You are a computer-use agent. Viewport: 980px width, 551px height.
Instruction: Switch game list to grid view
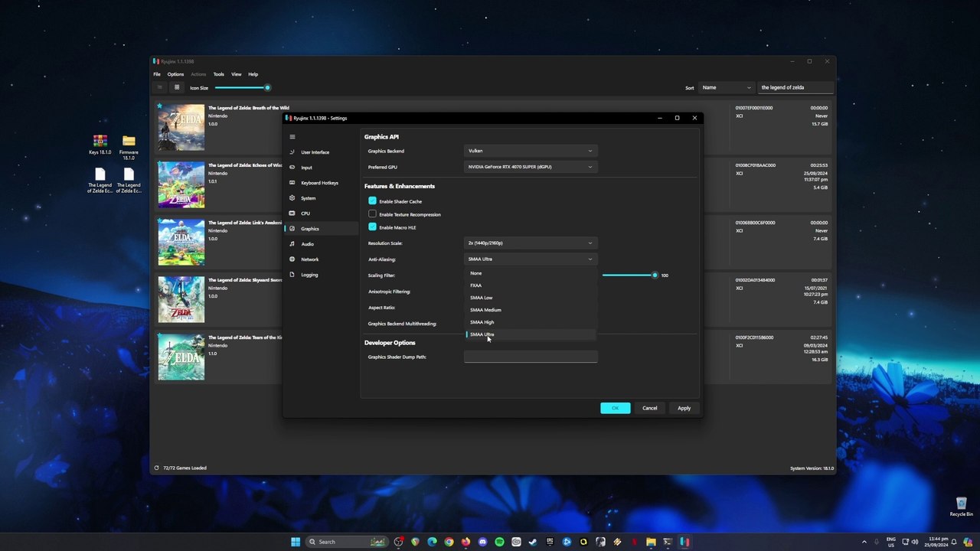click(176, 87)
